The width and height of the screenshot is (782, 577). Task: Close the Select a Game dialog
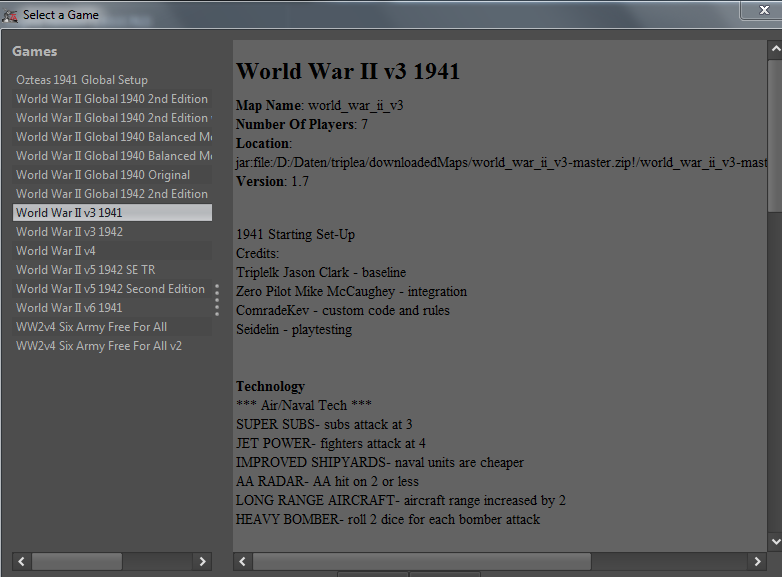pyautogui.click(x=764, y=10)
